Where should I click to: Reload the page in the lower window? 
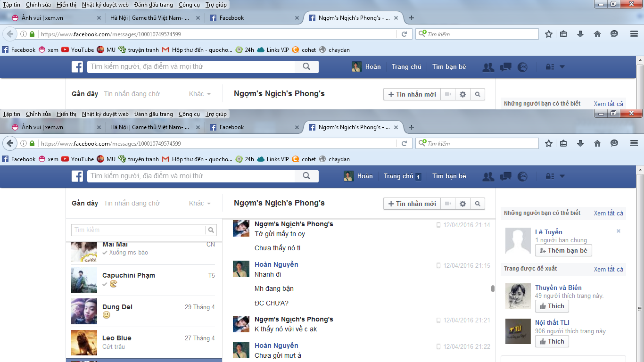404,143
